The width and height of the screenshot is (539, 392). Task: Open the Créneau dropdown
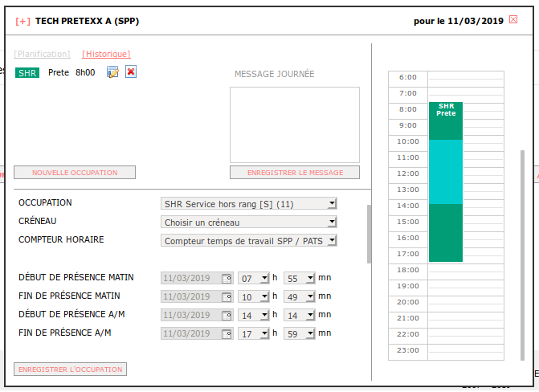pos(248,223)
